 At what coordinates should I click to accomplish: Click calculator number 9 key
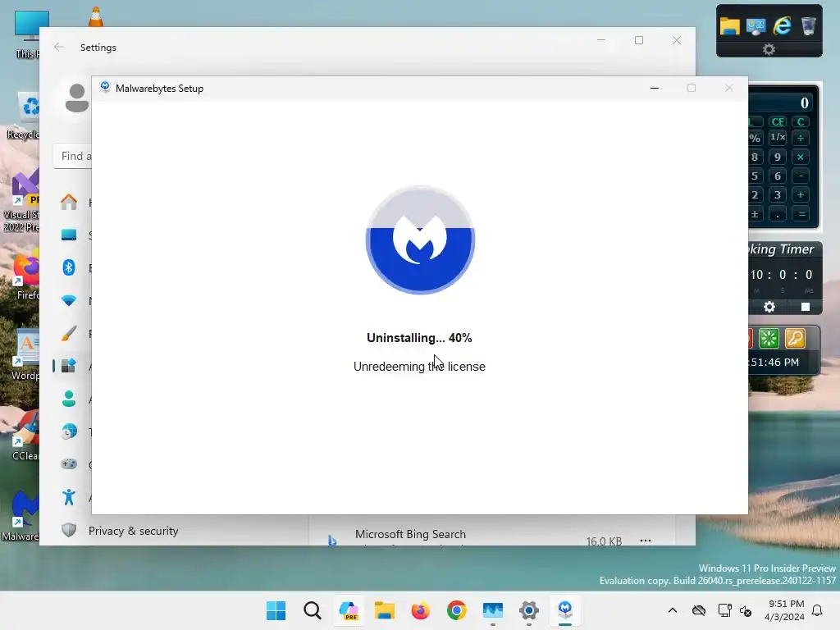[778, 157]
